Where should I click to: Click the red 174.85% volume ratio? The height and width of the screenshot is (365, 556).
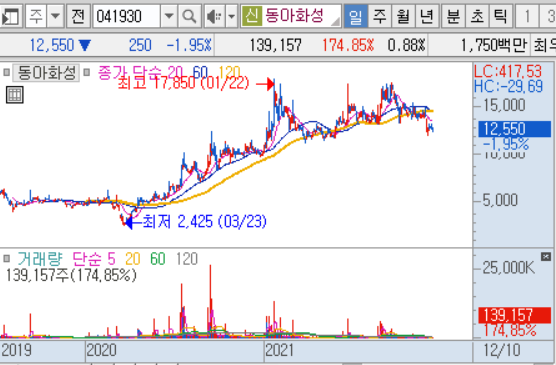(348, 45)
